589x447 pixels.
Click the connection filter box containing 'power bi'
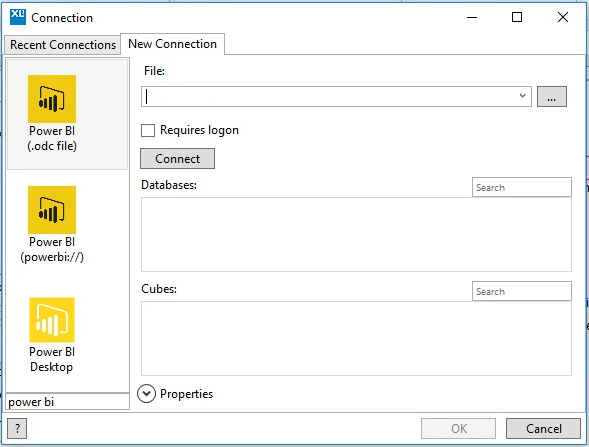(x=68, y=402)
